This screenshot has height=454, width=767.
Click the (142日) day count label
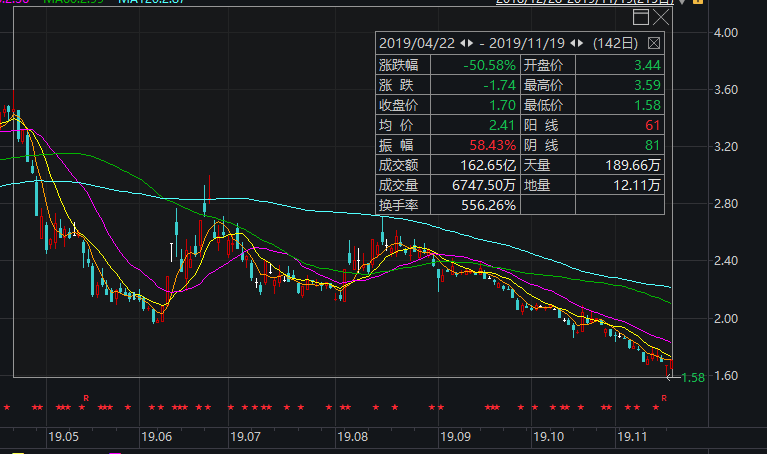pyautogui.click(x=615, y=44)
